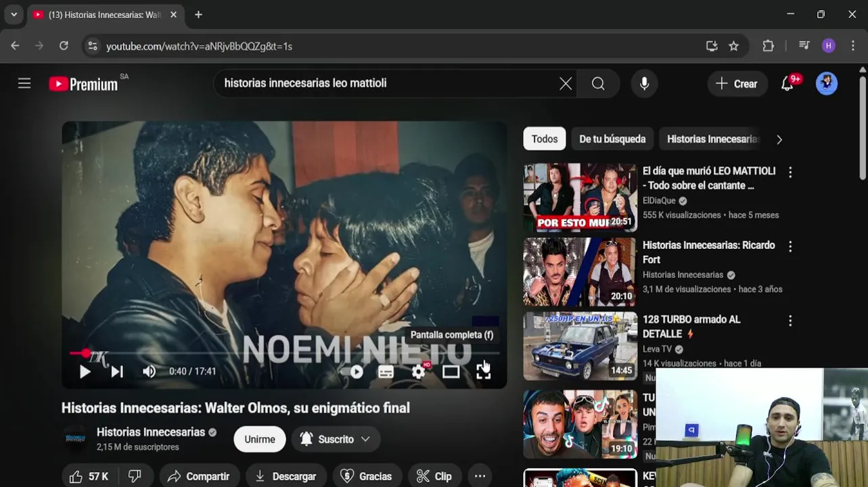Image resolution: width=868 pixels, height=487 pixels.
Task: Open the 19:10 TikTok reaction video thumbnail
Action: tap(580, 424)
